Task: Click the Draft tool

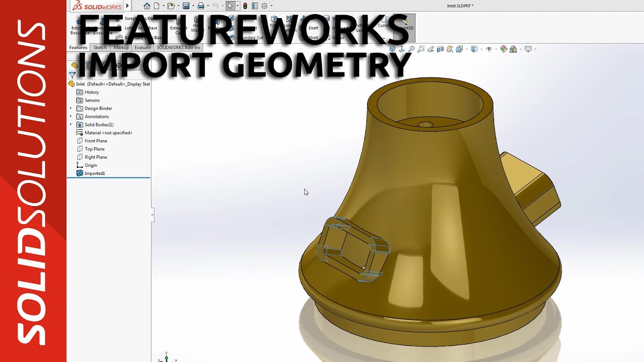Action: click(x=310, y=28)
